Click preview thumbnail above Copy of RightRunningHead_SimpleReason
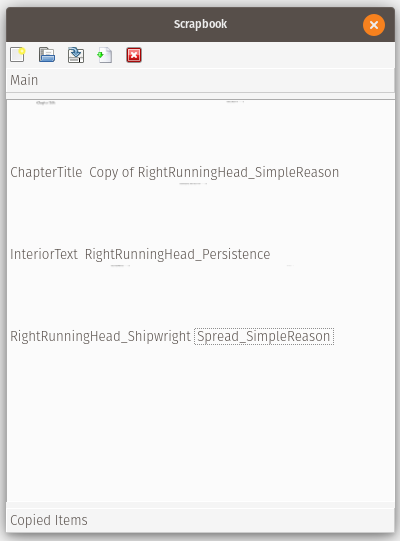Image resolution: width=400 pixels, height=541 pixels. point(235,102)
